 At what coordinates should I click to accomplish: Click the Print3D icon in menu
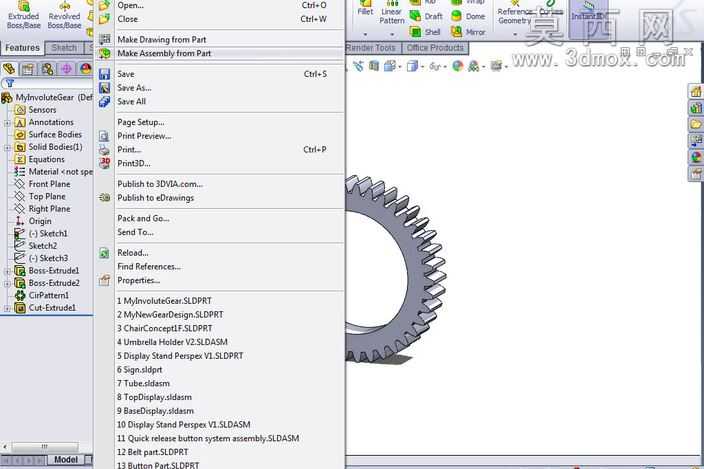coord(104,163)
